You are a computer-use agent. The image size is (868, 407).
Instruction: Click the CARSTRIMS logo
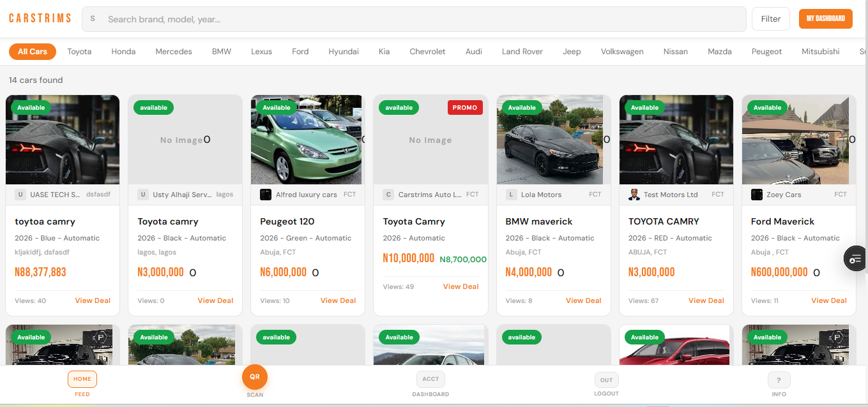point(40,18)
